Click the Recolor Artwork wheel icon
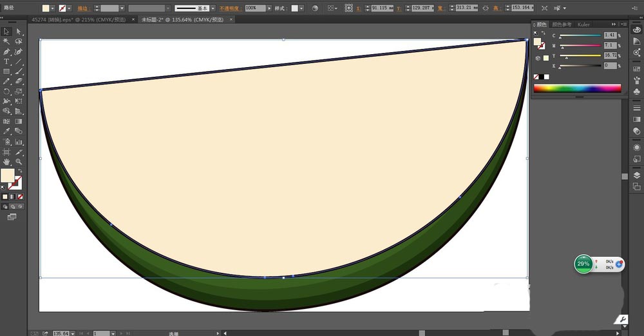This screenshot has height=336, width=644. [x=315, y=8]
